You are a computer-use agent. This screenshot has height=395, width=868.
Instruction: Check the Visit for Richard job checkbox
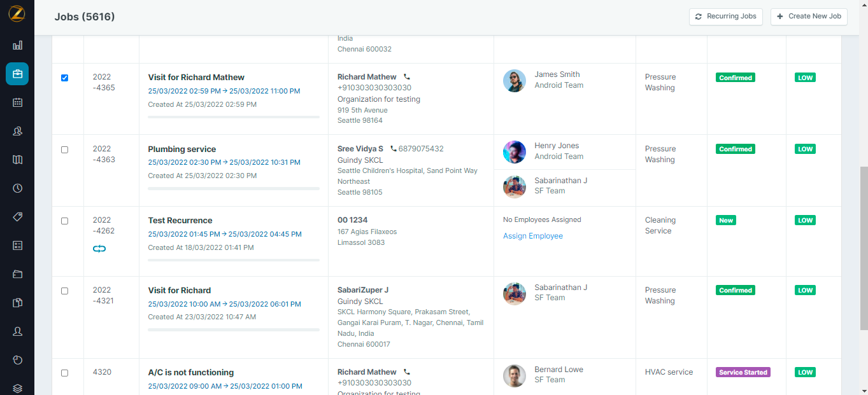tap(64, 291)
